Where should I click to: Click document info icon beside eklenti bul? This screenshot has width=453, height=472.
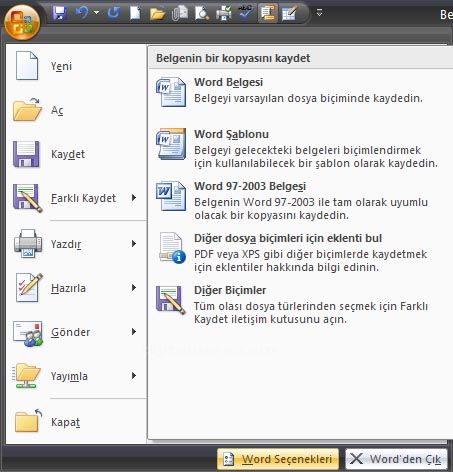point(172,248)
